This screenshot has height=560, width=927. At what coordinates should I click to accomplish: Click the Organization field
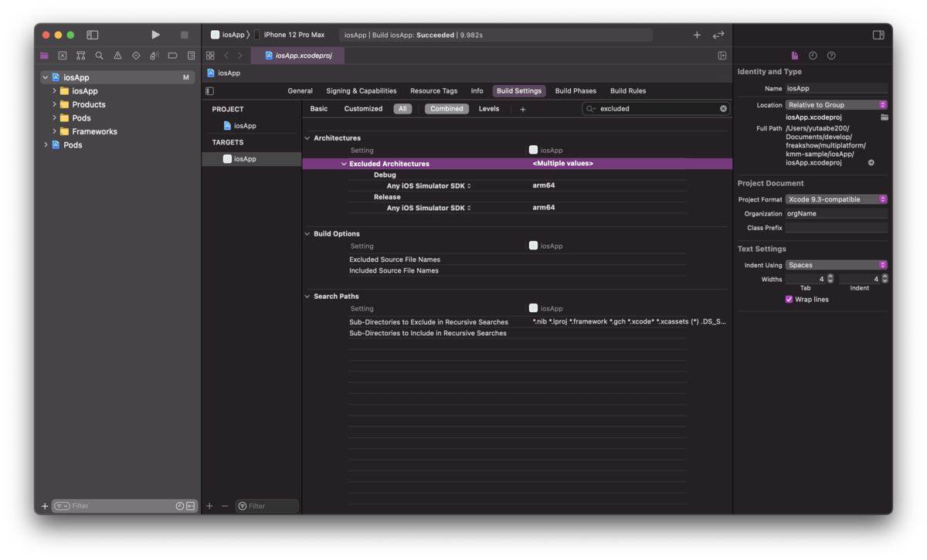[837, 213]
